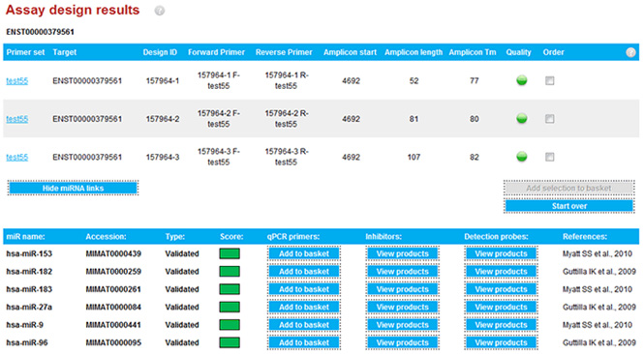Click green score box for hsa-miR-27a
The height and width of the screenshot is (354, 644).
pos(230,307)
